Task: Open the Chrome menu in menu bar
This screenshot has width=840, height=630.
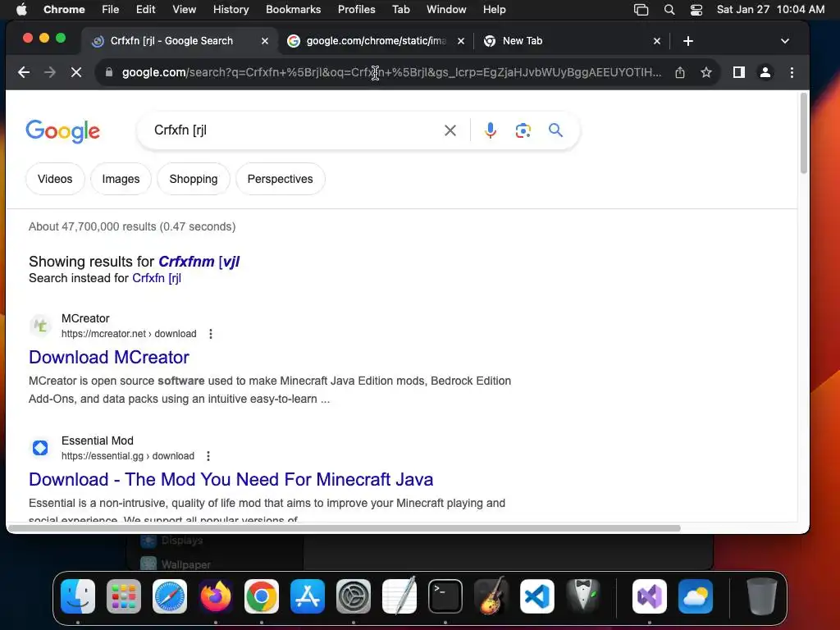Action: pyautogui.click(x=64, y=10)
